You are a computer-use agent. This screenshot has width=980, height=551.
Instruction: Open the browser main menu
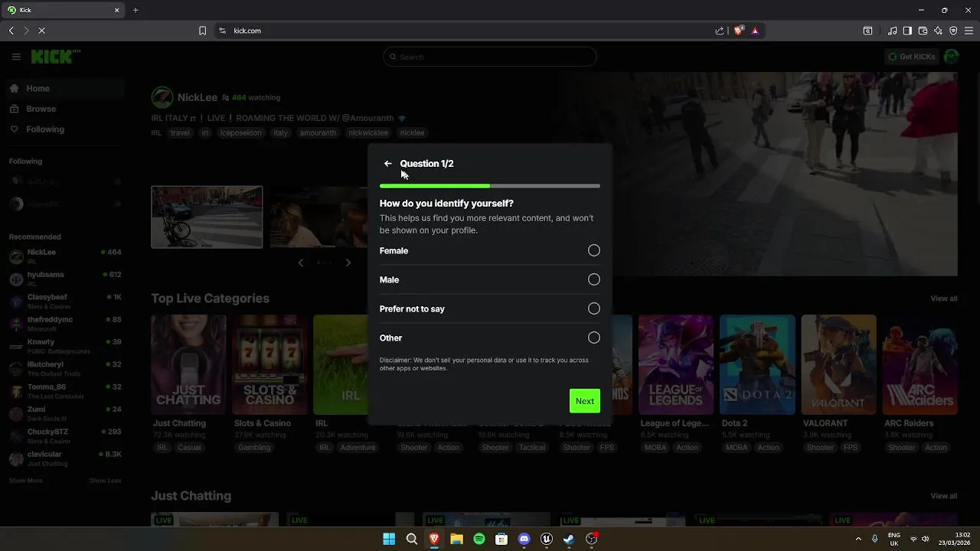[969, 31]
